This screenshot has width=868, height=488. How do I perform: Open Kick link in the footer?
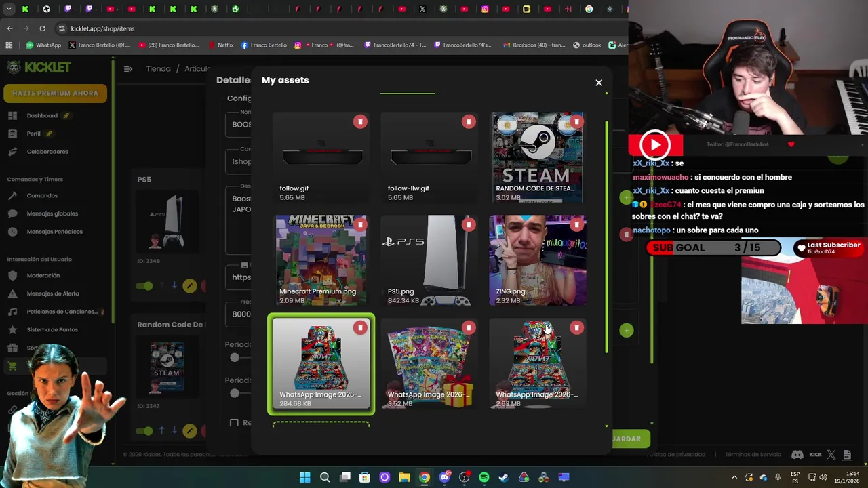click(815, 455)
